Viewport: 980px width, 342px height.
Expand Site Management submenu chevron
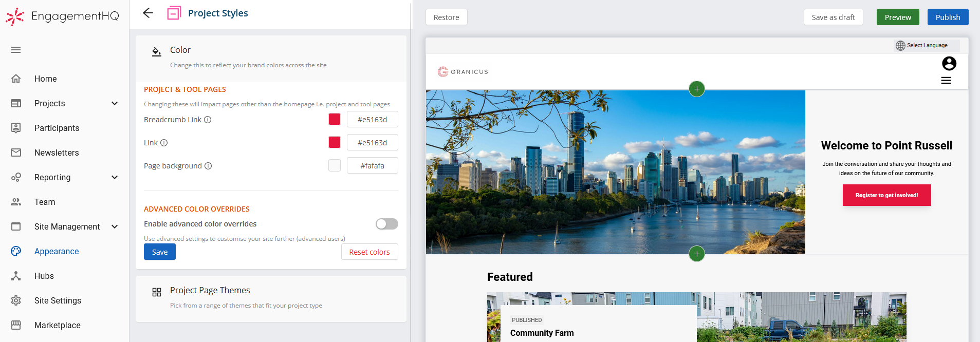pos(115,226)
